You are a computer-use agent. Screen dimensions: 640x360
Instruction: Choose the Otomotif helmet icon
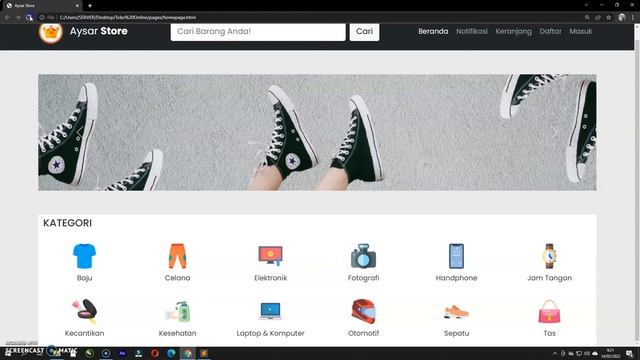pos(363,311)
